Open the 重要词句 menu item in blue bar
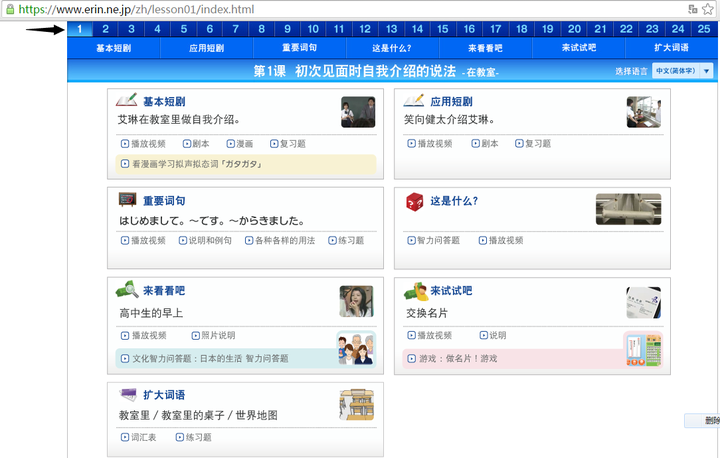 pos(299,48)
